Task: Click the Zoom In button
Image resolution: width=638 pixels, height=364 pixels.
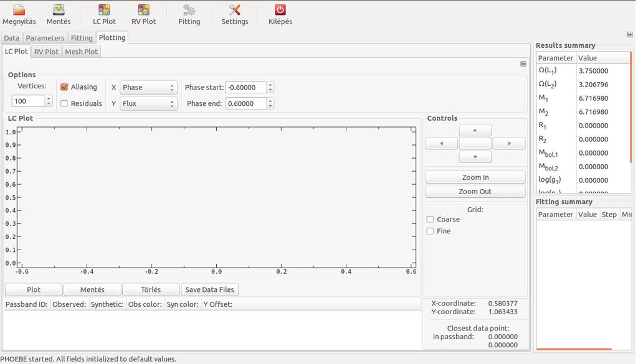Action: [475, 177]
